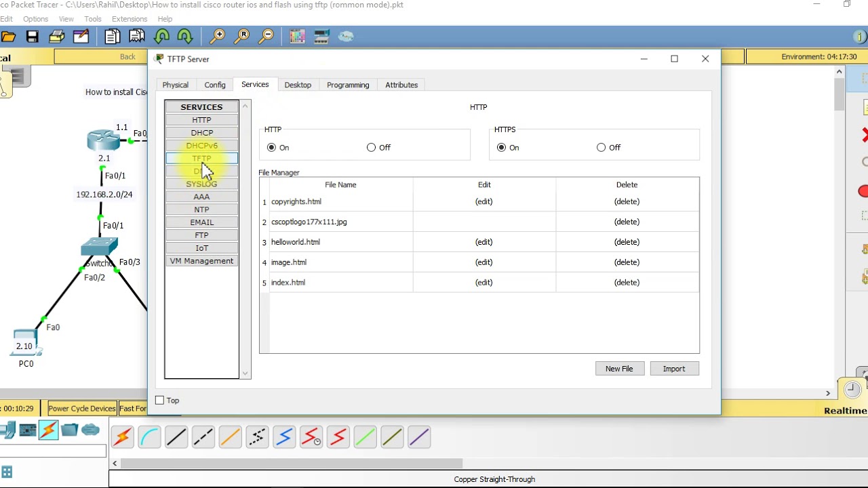This screenshot has height=488, width=868.
Task: Select VM Management in the services list
Action: coord(202,261)
